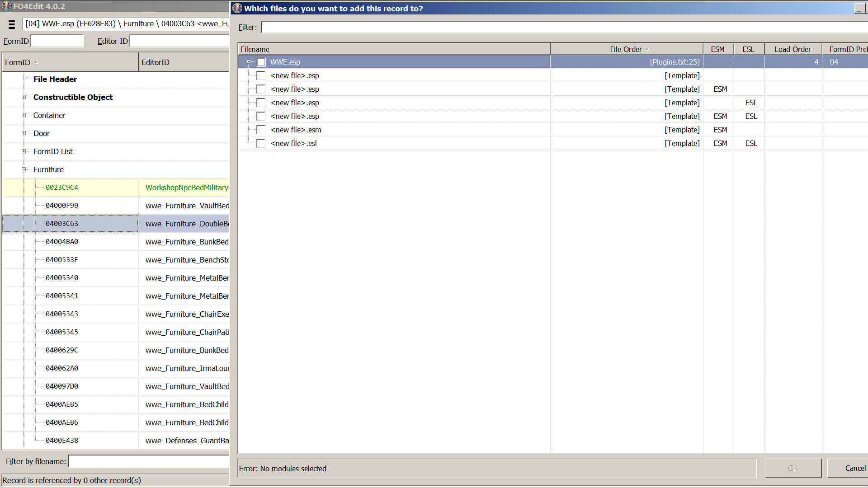Viewport: 868px width, 488px height.
Task: Click the OK button
Action: tap(793, 468)
